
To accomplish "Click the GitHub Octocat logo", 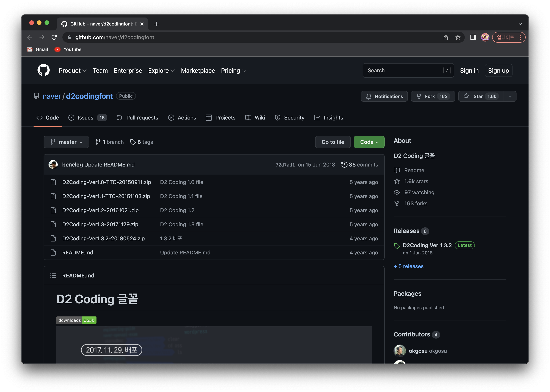I will click(43, 70).
